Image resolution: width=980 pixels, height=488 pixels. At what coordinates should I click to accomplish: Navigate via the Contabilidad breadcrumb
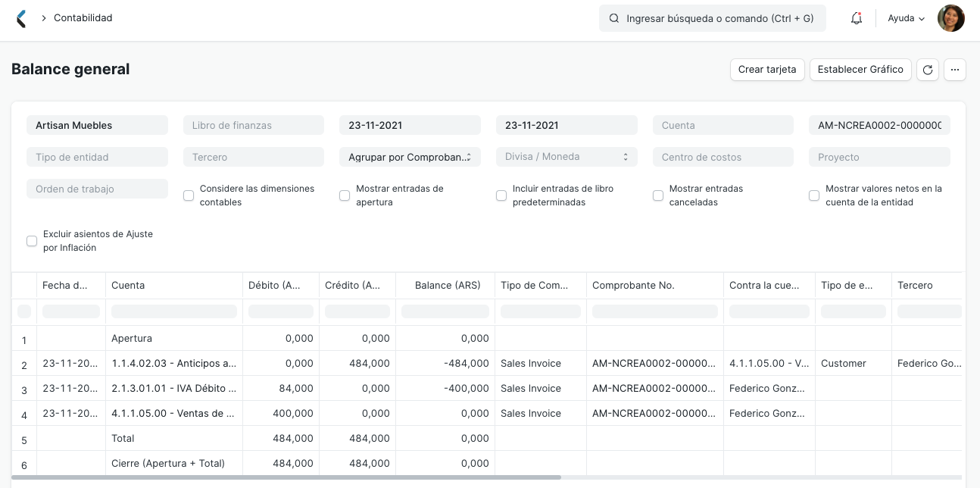(83, 18)
